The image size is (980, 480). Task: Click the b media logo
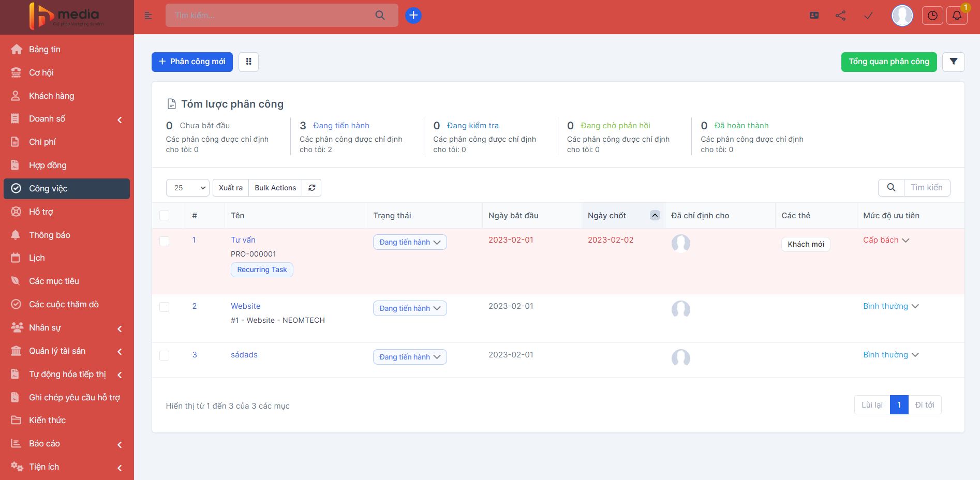click(x=66, y=17)
